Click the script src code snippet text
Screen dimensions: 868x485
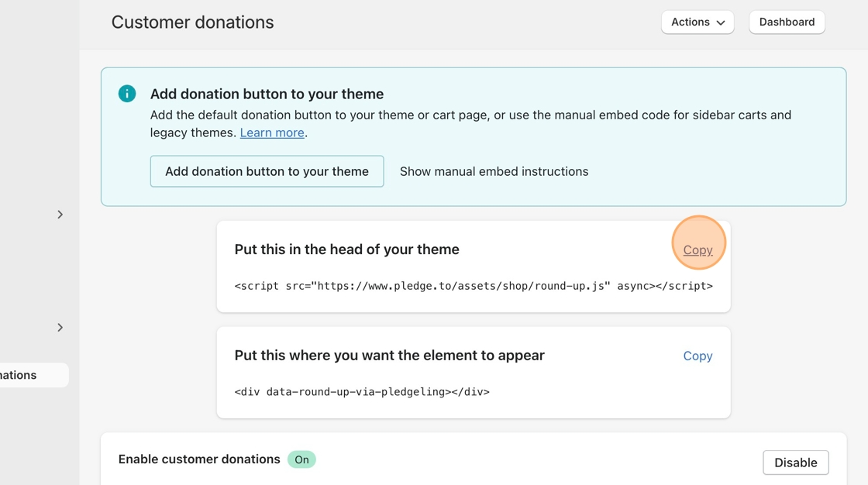pyautogui.click(x=474, y=286)
